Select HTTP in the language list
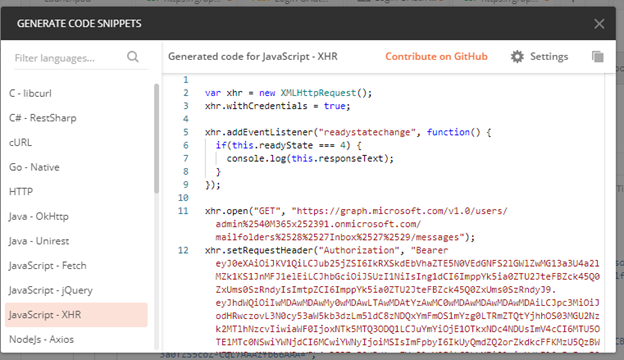 pos(21,192)
